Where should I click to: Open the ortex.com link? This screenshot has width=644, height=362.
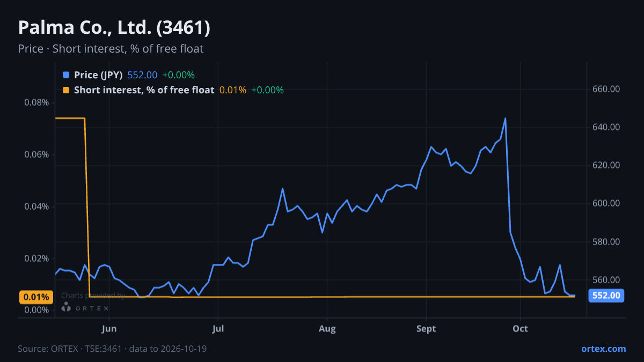click(603, 349)
